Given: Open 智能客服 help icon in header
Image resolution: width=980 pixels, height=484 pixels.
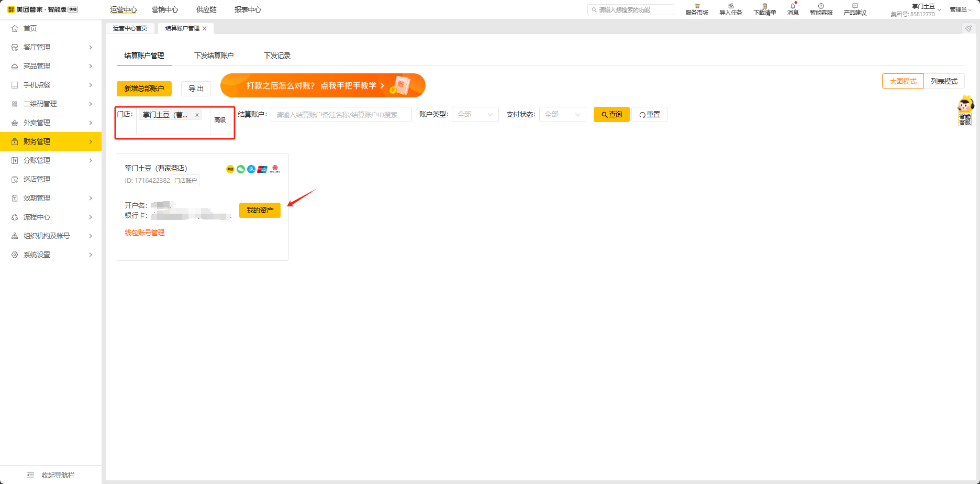Looking at the screenshot, I should [x=821, y=6].
